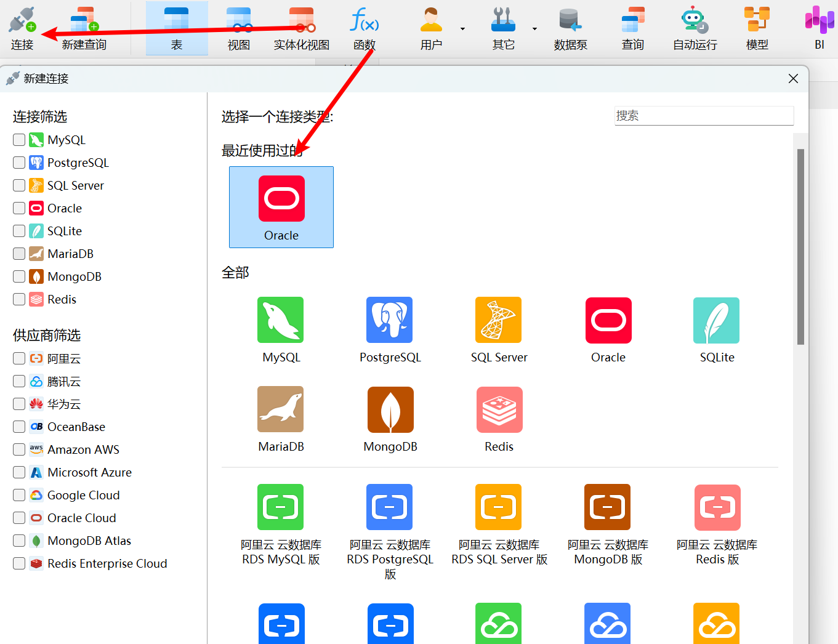Open the 自动运行 robot icon
838x644 pixels.
[x=695, y=20]
